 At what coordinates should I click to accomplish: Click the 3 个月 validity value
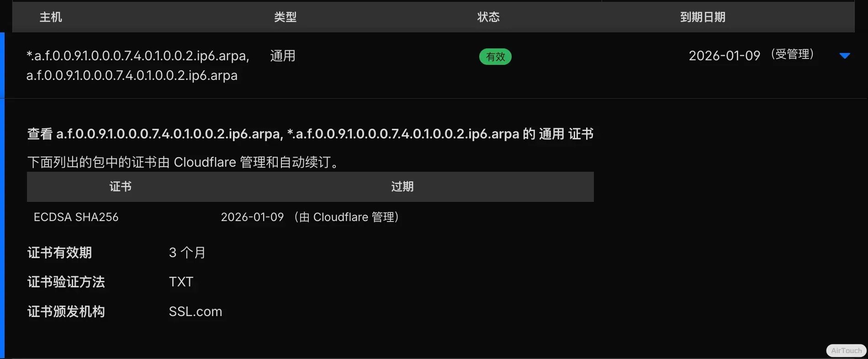pyautogui.click(x=187, y=253)
